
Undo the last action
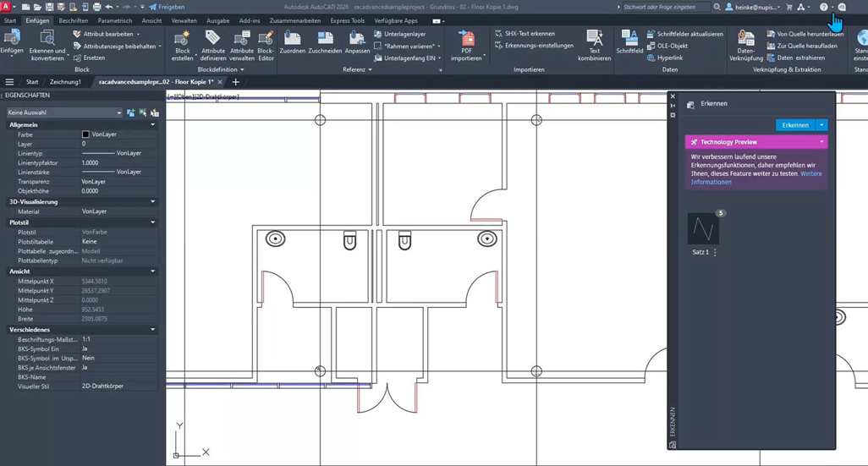(109, 8)
